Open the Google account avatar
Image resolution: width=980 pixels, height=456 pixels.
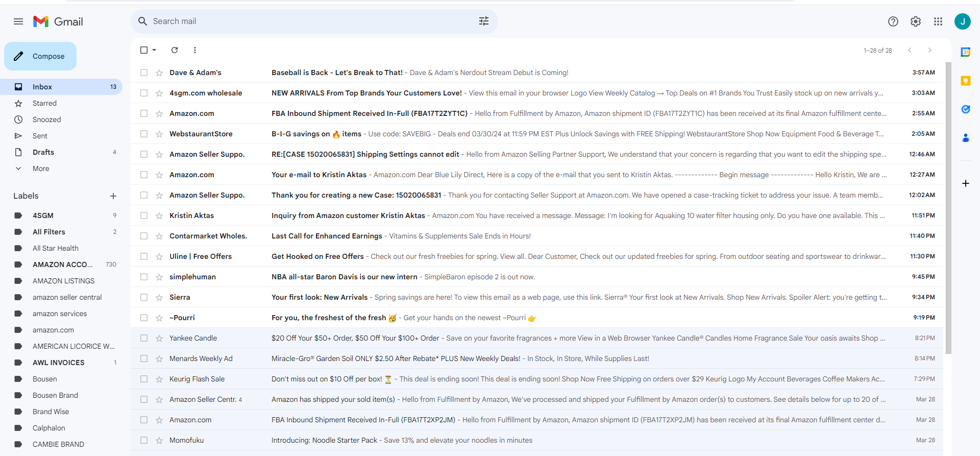point(963,21)
